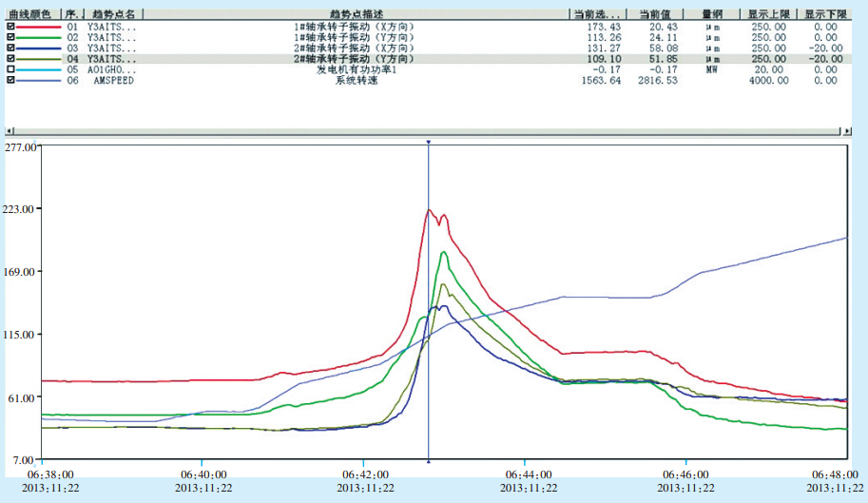Screen dimensions: 868x503
Task: Click the 曲线颜色 column header
Action: pyautogui.click(x=31, y=15)
